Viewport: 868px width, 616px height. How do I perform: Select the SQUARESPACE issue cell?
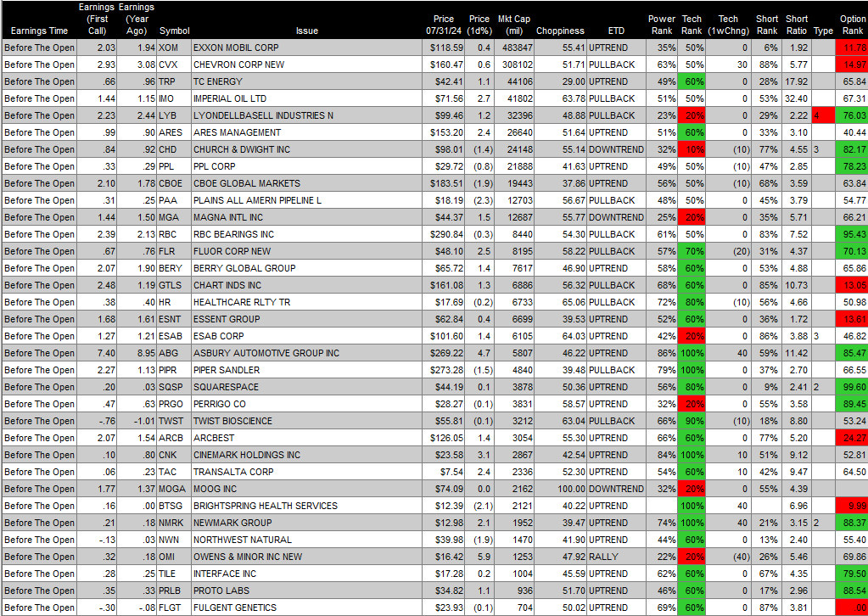(306, 388)
